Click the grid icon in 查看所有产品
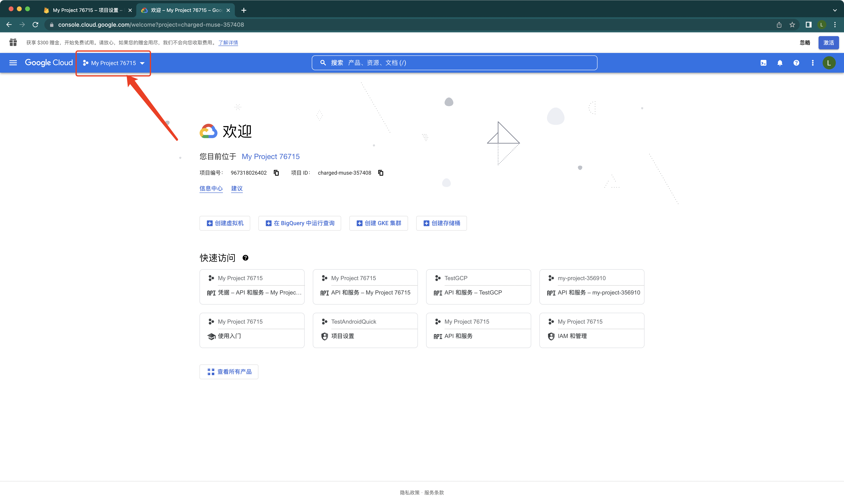Screen dimensions: 844x504 211,372
